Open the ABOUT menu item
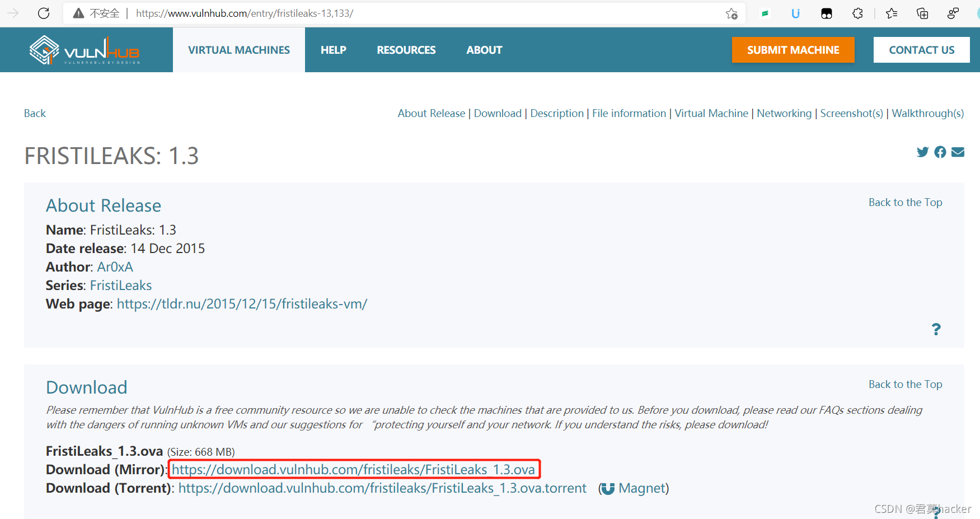Screen dimensions: 980x519 (485, 50)
